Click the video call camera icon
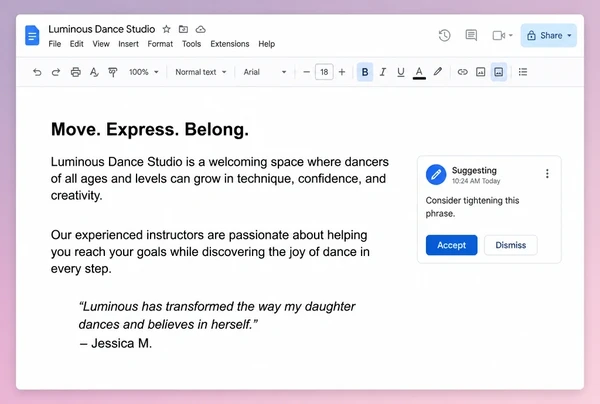600x404 pixels. coord(499,36)
